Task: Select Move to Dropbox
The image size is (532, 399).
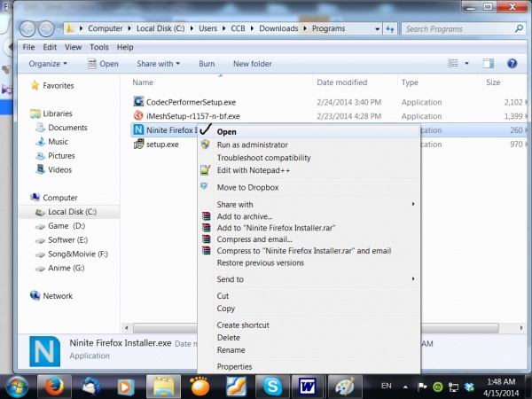Action: click(x=309, y=187)
